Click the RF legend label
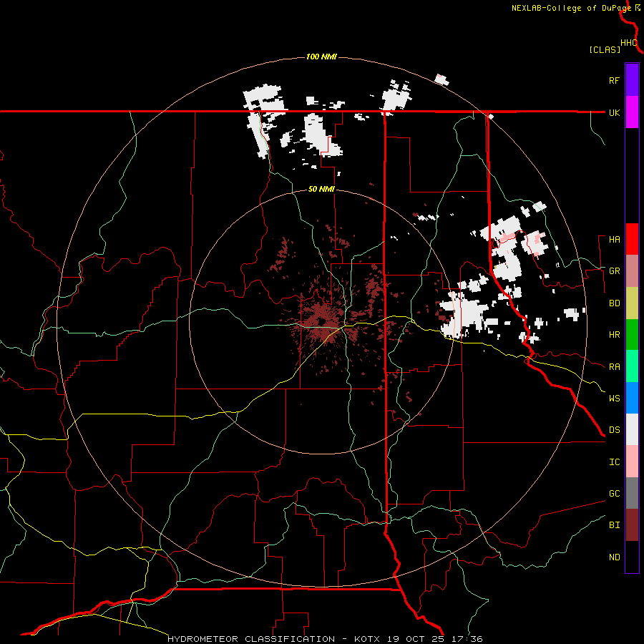The width and height of the screenshot is (644, 644). pos(614,80)
